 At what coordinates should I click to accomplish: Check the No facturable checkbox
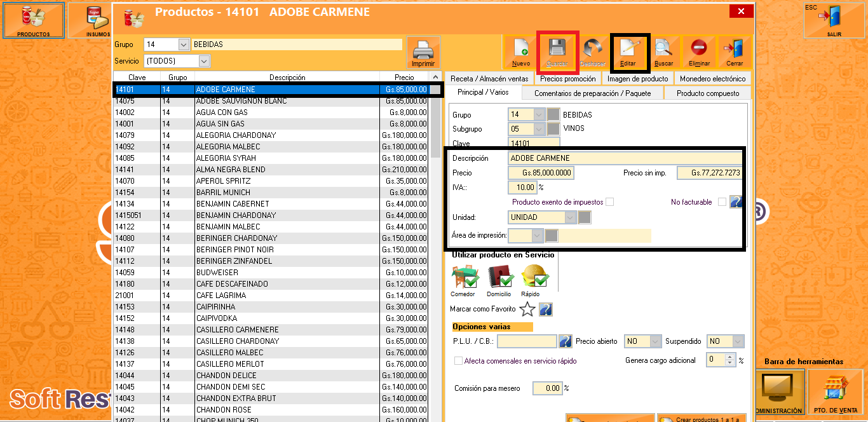tap(722, 202)
